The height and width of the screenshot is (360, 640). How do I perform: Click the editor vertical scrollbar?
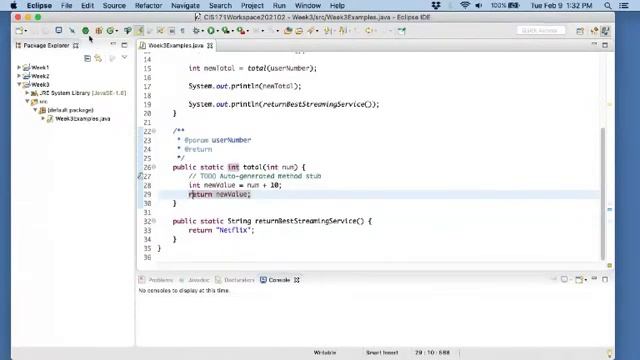pos(603,193)
